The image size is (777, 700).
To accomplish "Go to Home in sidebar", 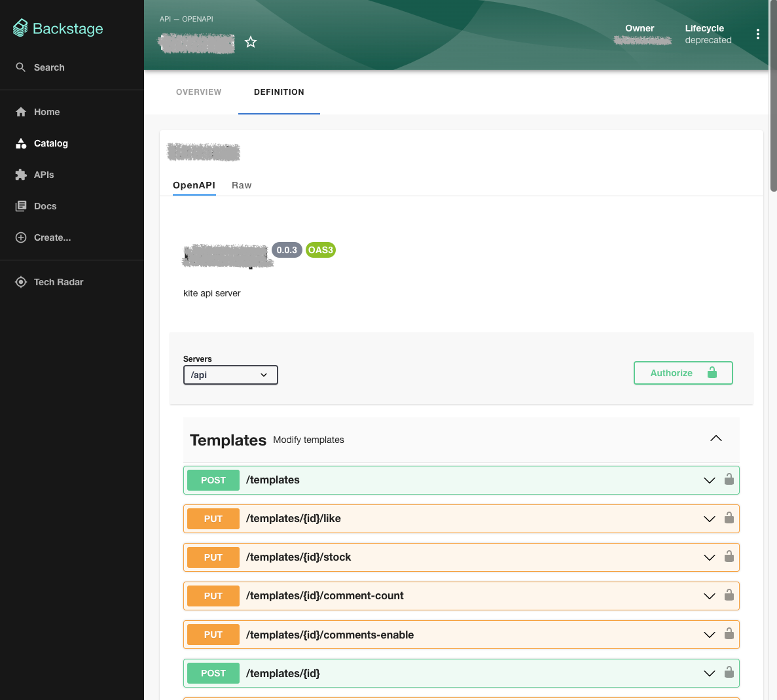I will pos(38,112).
